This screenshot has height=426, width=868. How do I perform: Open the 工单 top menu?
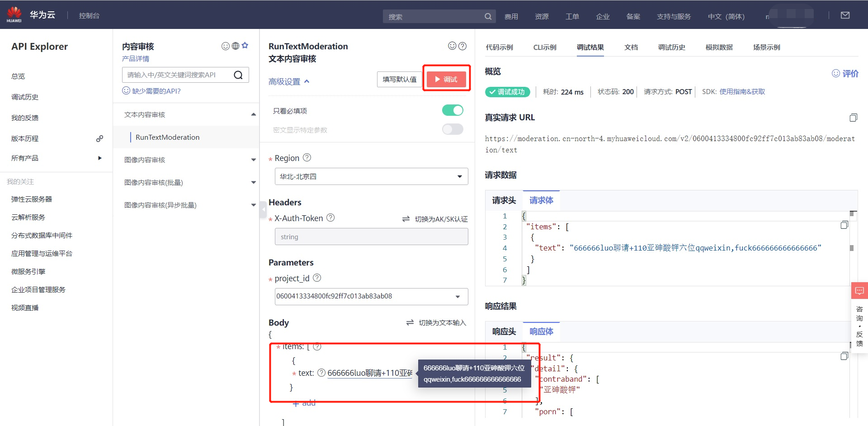[572, 17]
